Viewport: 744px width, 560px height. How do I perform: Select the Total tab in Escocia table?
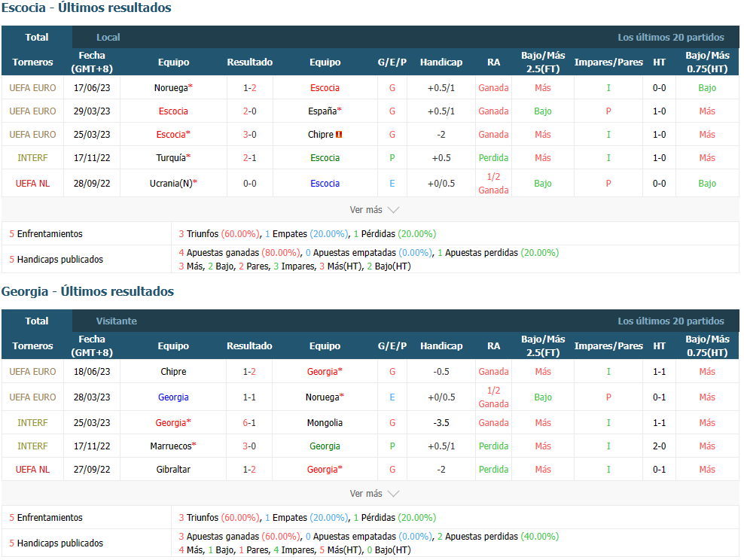(x=37, y=37)
